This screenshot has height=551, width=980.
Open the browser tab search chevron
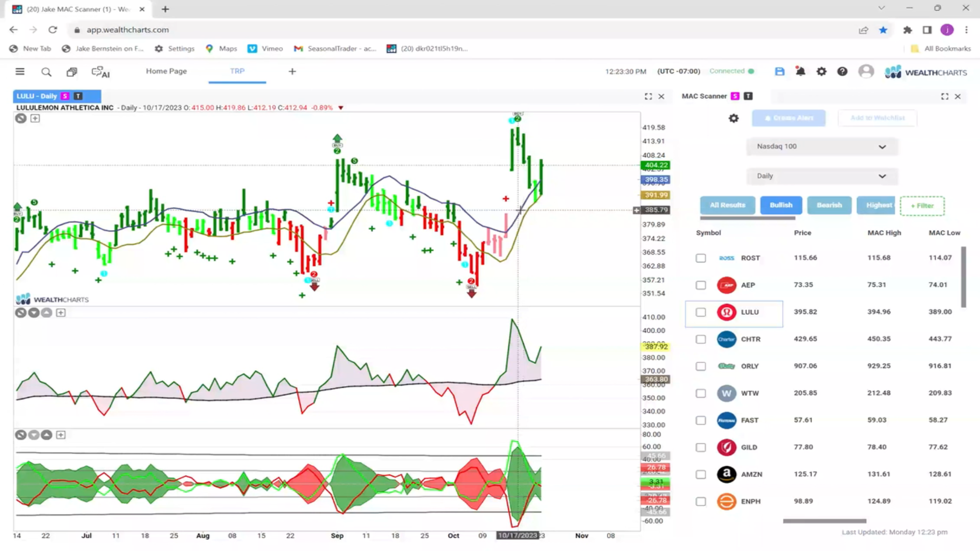click(x=881, y=8)
